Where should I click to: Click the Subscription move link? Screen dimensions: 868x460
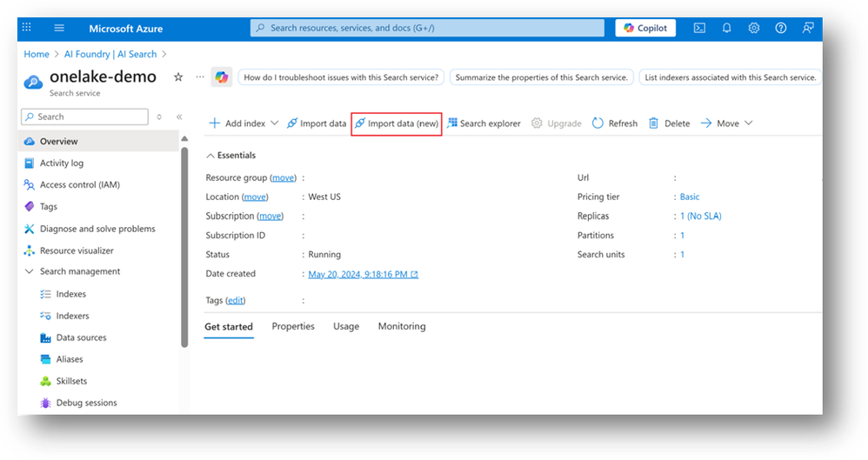[270, 216]
